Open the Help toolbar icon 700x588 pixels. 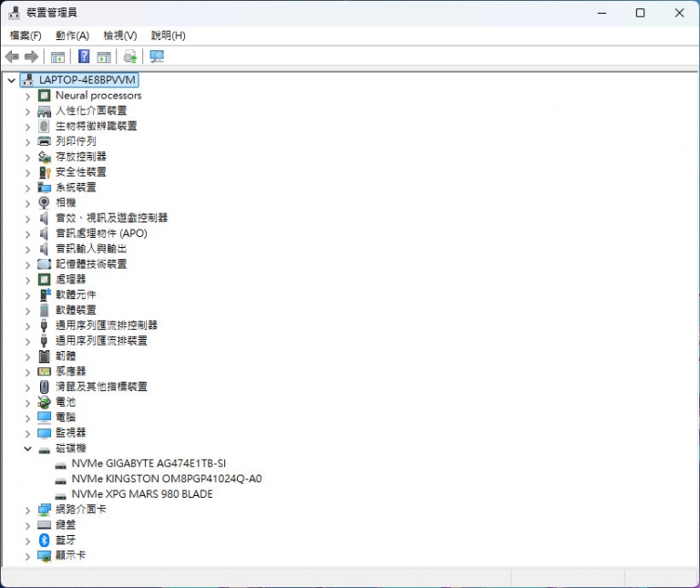pos(84,57)
